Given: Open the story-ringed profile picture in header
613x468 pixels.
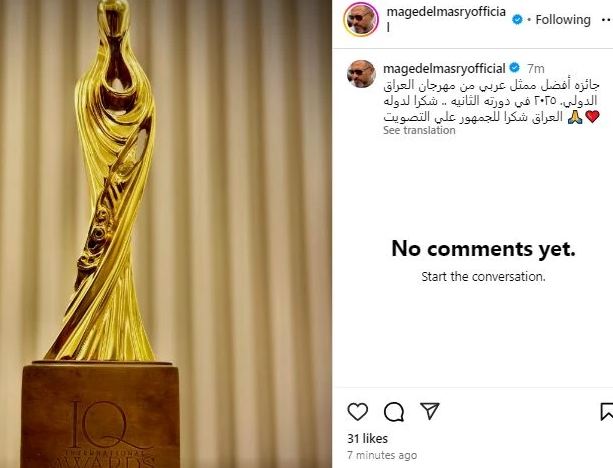Looking at the screenshot, I should 361,19.
